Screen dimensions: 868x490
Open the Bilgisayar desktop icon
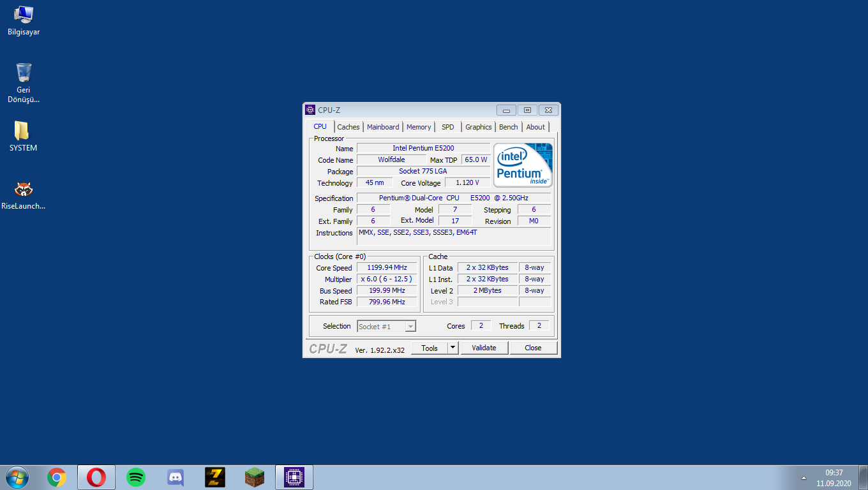tap(23, 16)
